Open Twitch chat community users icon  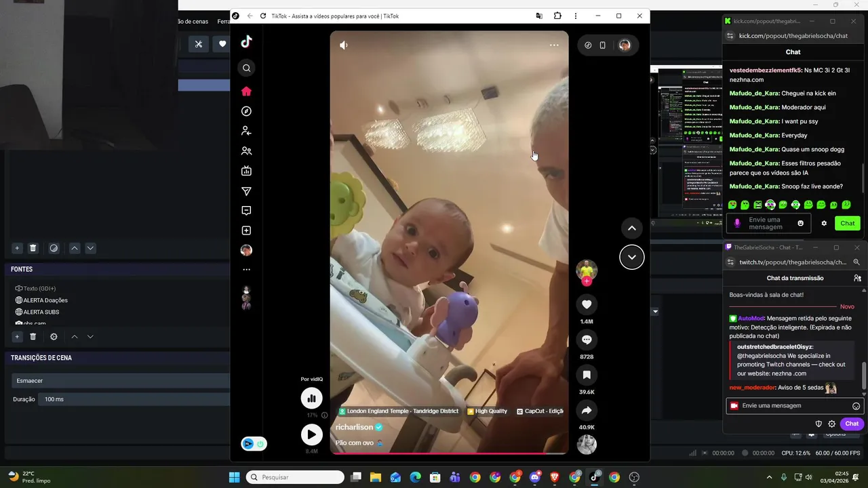point(857,278)
